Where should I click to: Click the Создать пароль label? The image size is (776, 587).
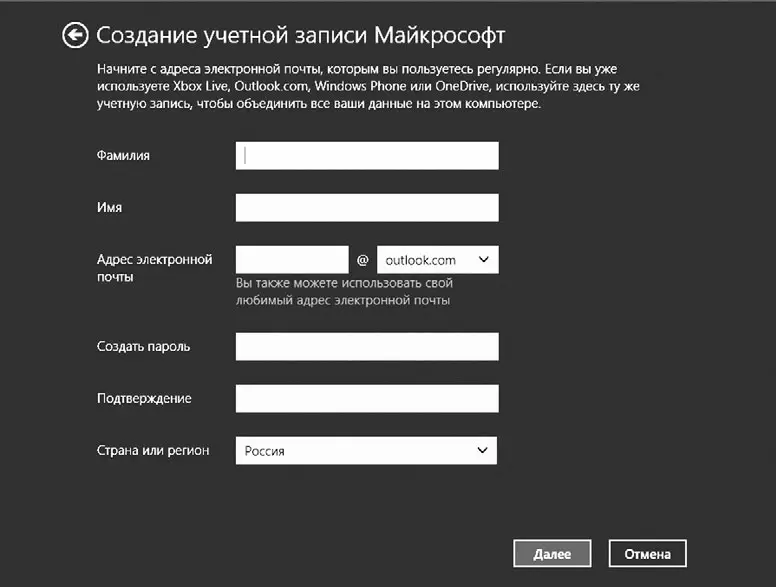tap(143, 346)
